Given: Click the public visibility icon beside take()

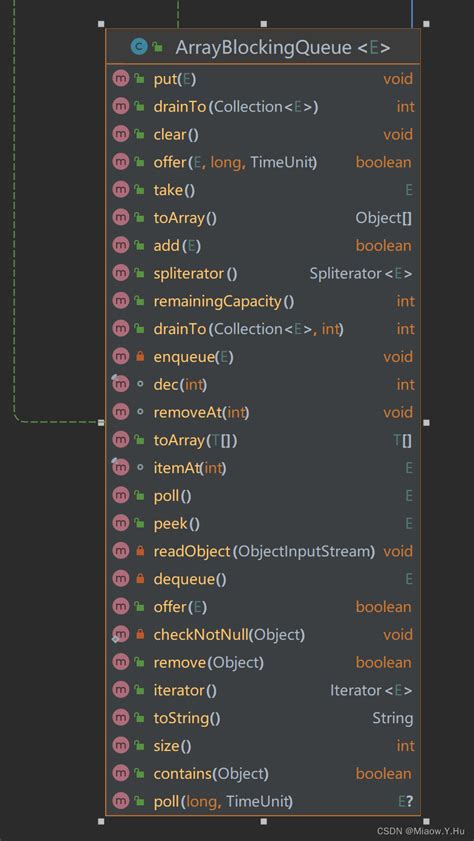Looking at the screenshot, I should [140, 190].
